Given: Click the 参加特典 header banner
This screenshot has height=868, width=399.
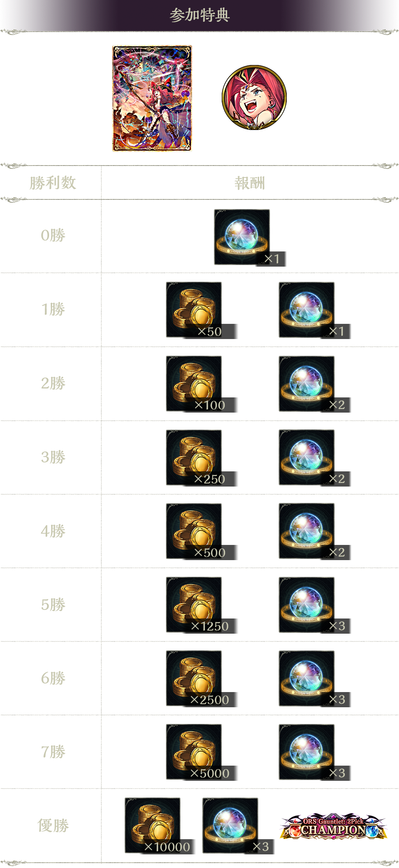Looking at the screenshot, I should click(199, 15).
